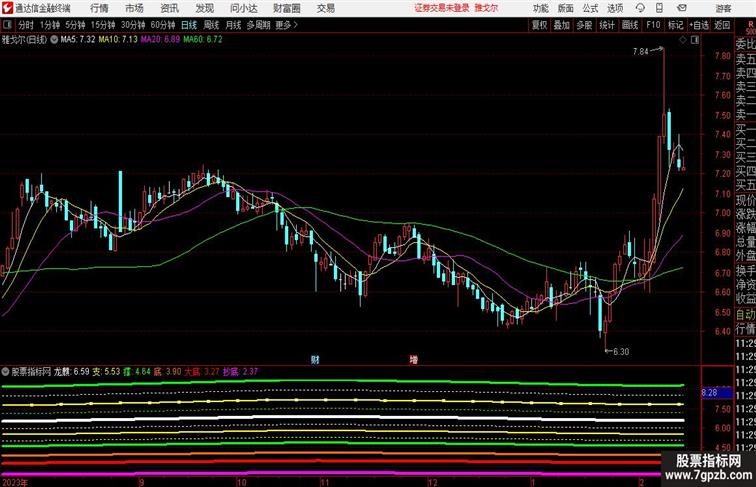The height and width of the screenshot is (487, 756).
Task: Open the 公式 menu
Action: (590, 8)
